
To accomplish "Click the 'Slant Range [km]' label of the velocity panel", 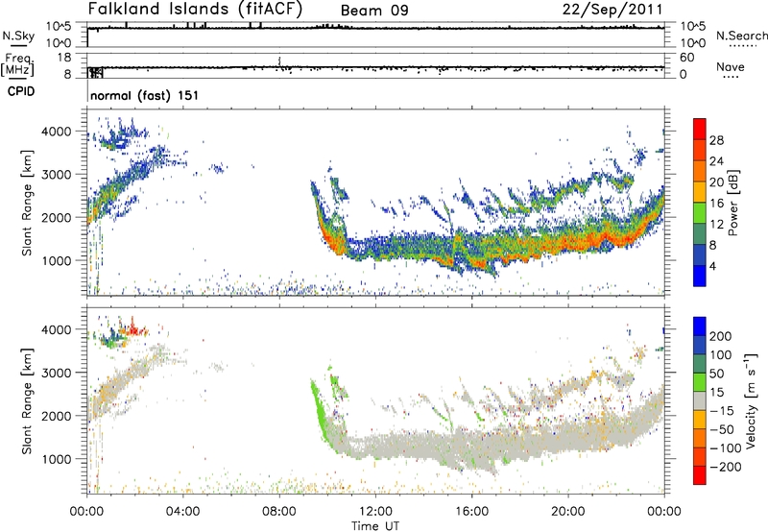I will (x=27, y=400).
